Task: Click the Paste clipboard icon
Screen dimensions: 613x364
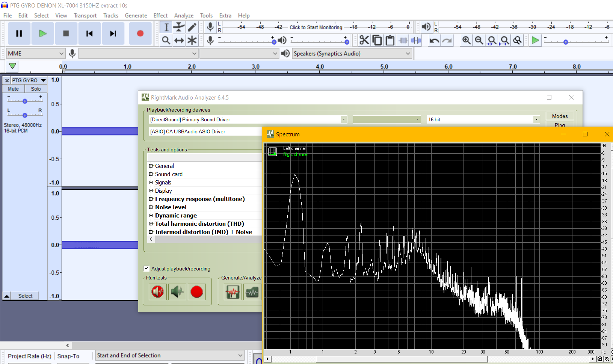Action: [390, 40]
